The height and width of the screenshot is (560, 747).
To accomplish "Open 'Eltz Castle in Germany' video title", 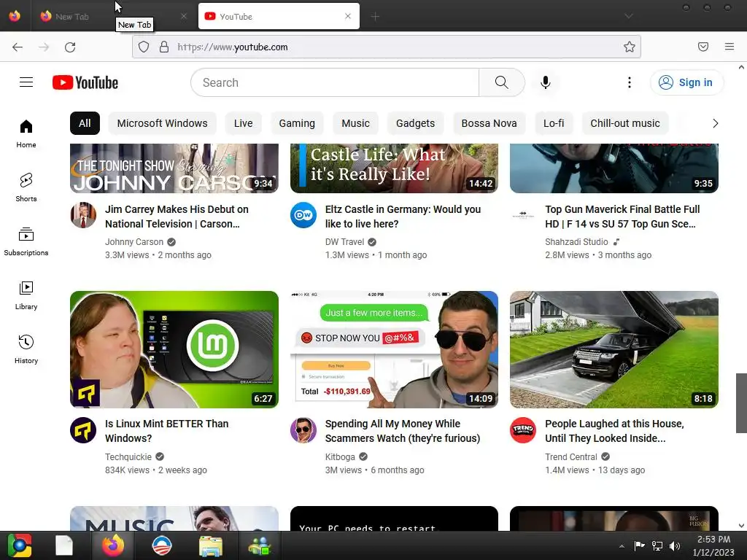I will pos(403,217).
